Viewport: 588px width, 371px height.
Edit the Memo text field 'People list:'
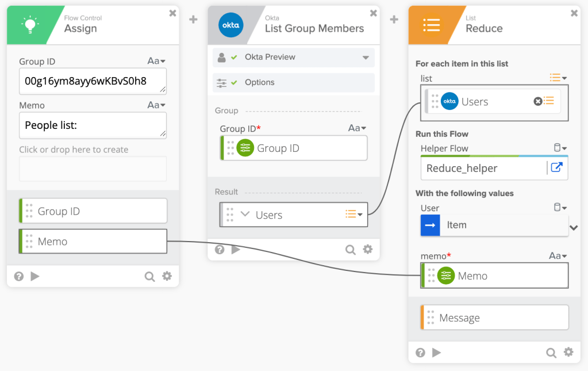92,125
